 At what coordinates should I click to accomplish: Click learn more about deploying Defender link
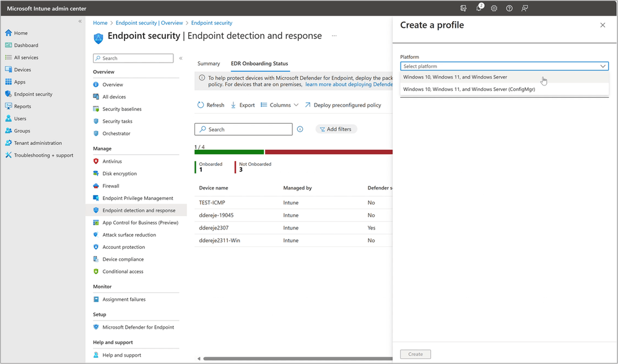[349, 84]
